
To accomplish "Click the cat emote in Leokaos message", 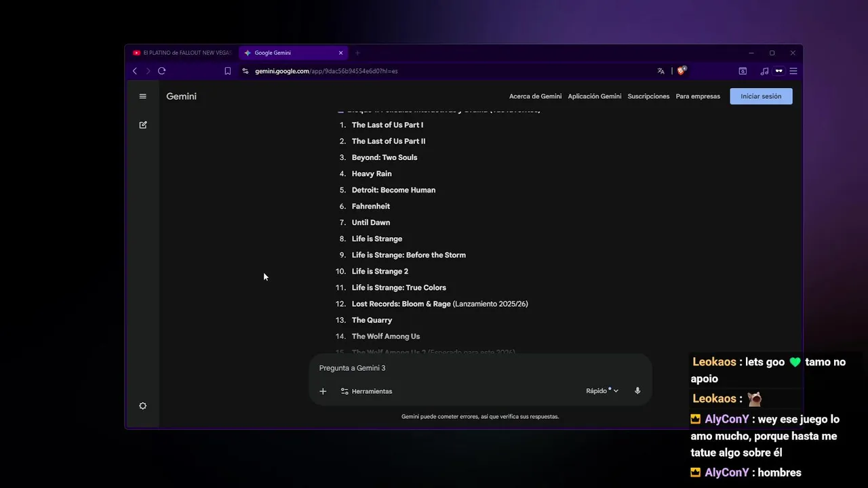I will tap(754, 399).
